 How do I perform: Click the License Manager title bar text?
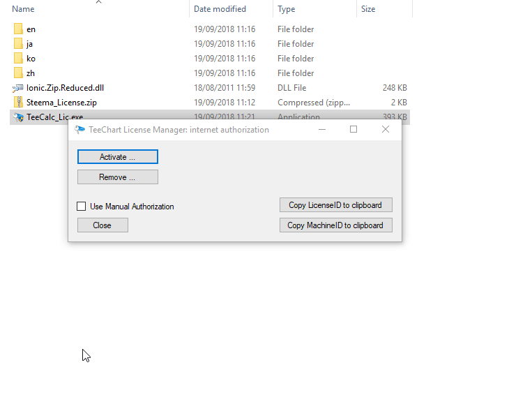click(178, 130)
